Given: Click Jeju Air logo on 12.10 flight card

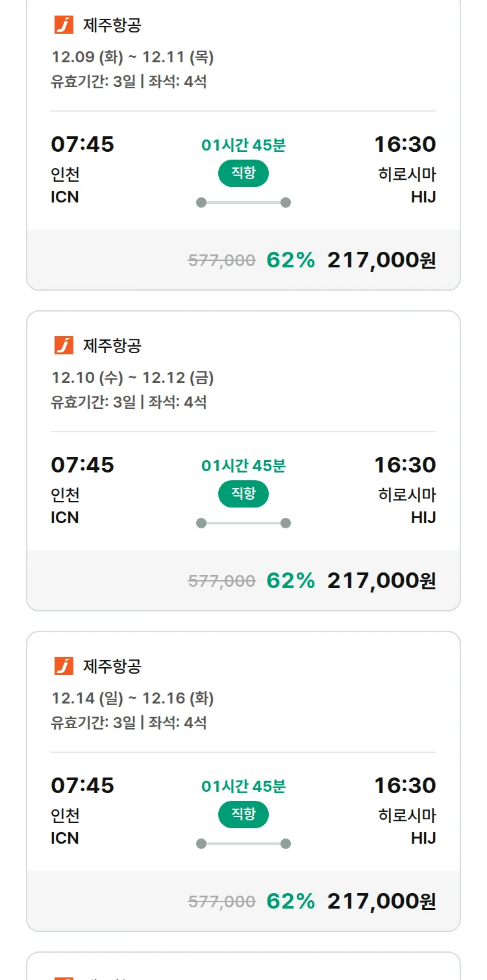Looking at the screenshot, I should (x=64, y=345).
